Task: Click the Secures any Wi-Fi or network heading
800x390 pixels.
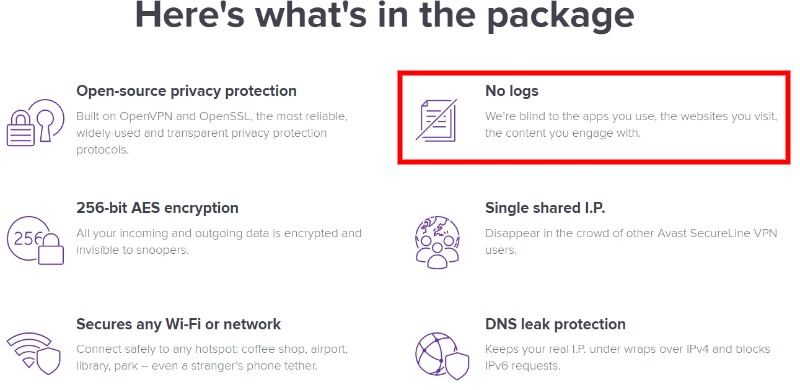Action: click(179, 324)
